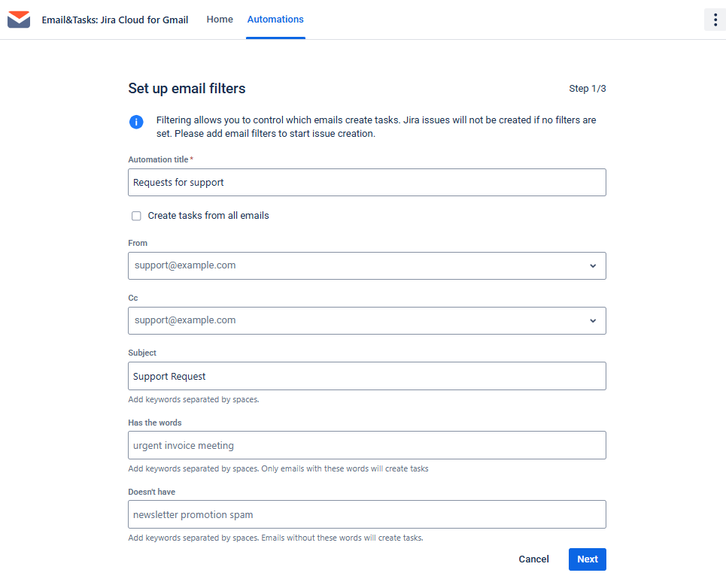Click the Email&Tasks envelope logo icon
The width and height of the screenshot is (726, 588).
[19, 20]
